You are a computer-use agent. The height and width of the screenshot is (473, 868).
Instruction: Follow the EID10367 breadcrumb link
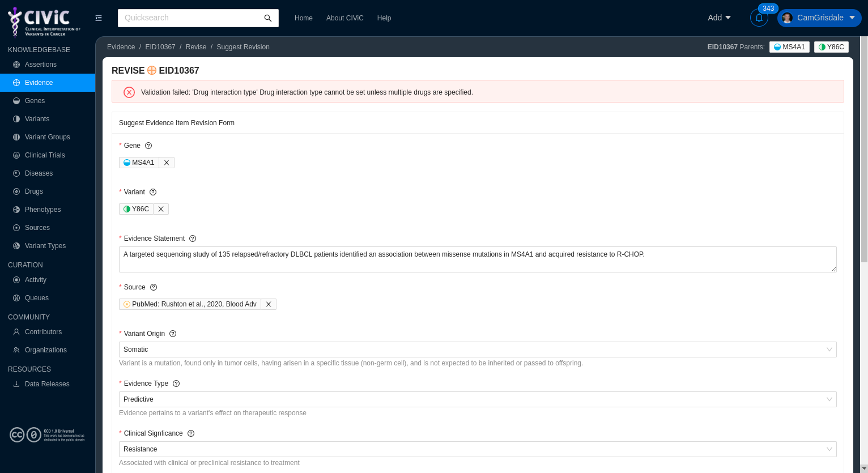coord(160,47)
